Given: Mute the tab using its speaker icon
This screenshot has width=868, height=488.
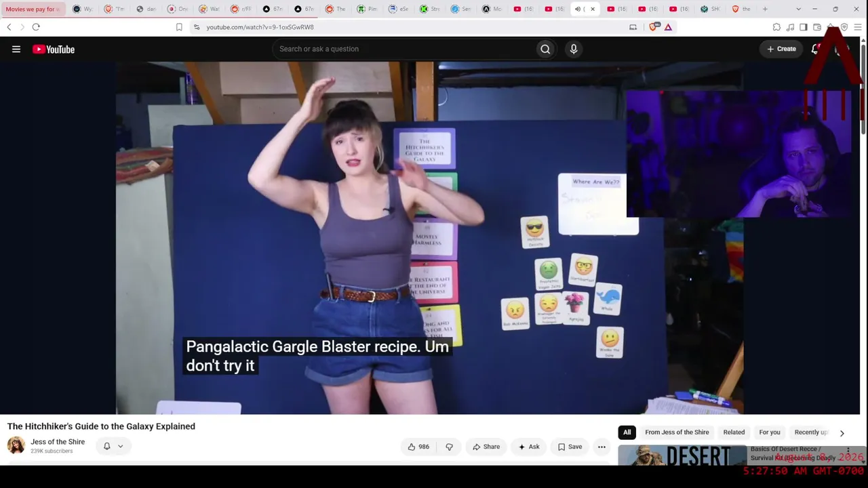Looking at the screenshot, I should tap(578, 9).
